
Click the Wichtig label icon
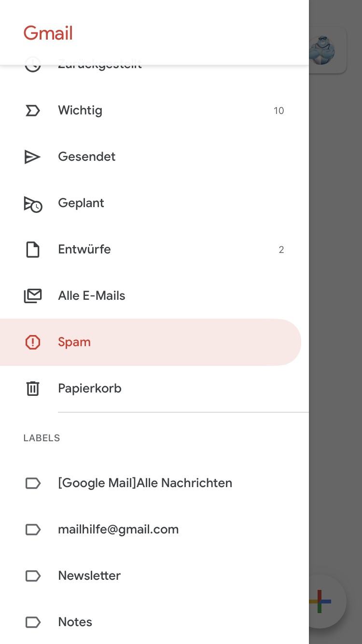tap(32, 111)
